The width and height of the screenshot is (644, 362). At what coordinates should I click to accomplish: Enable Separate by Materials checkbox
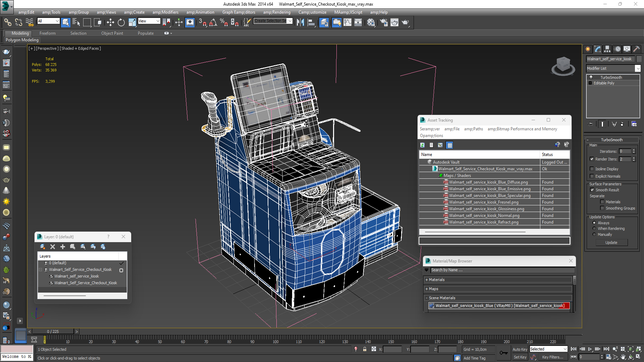point(602,202)
